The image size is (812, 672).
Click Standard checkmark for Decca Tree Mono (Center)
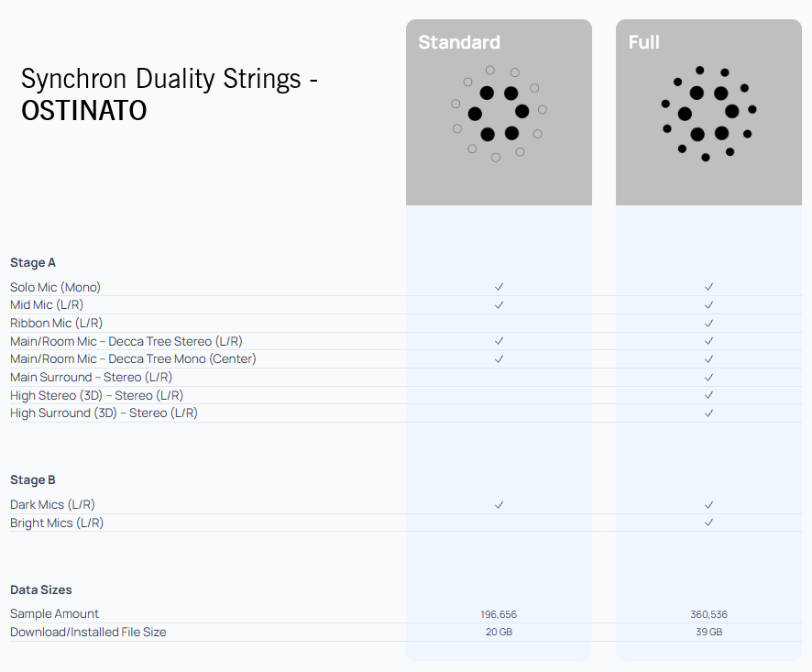[x=499, y=358]
